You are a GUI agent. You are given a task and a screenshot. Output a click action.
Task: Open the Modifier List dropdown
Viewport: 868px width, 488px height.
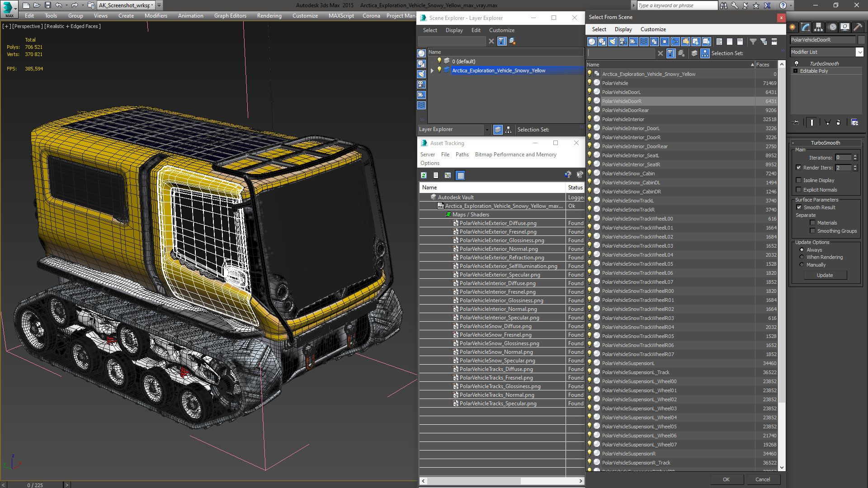coord(859,52)
